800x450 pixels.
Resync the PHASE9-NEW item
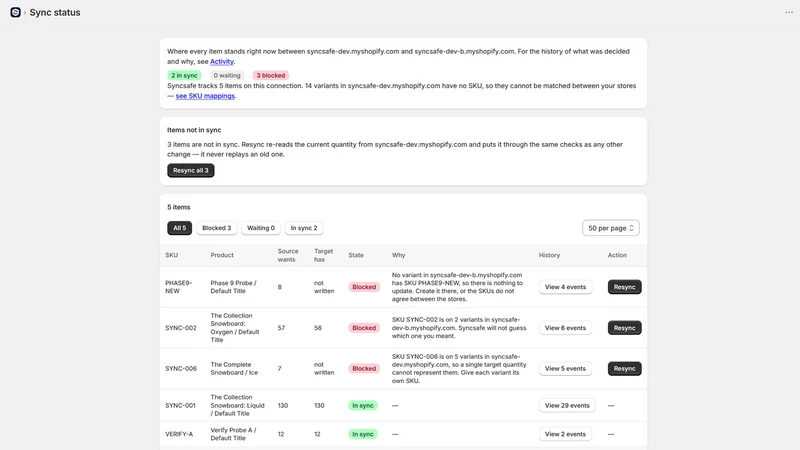624,287
